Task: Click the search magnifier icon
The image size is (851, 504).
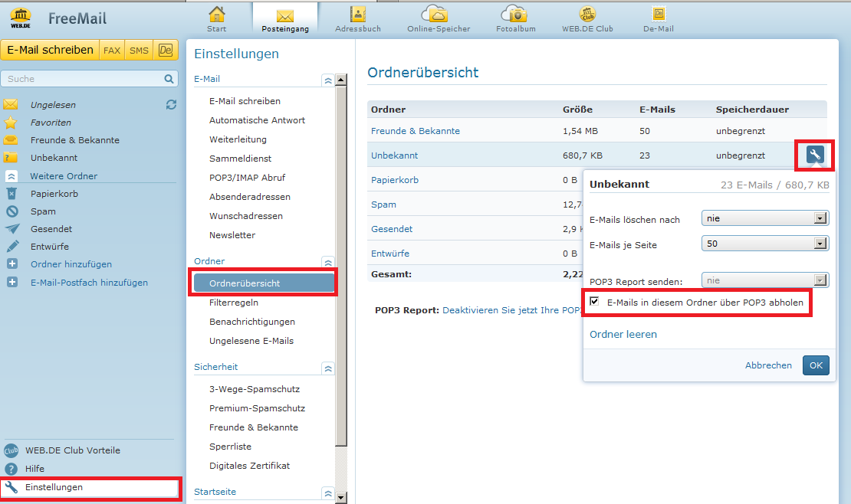Action: pyautogui.click(x=169, y=79)
